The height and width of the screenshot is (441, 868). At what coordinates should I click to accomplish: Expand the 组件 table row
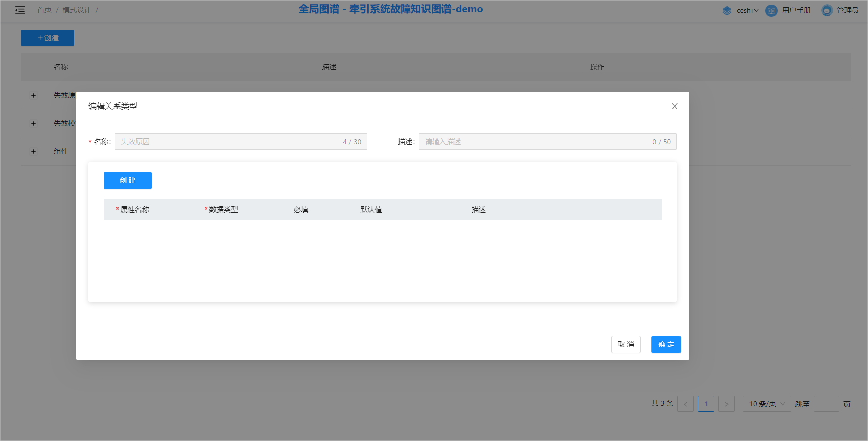click(34, 151)
